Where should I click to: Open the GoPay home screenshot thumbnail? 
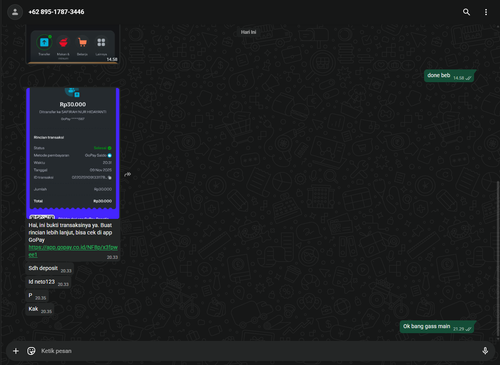[73, 45]
